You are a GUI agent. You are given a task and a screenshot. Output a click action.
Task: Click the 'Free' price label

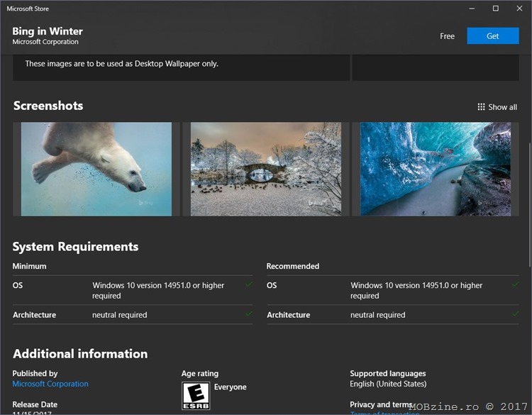tap(447, 36)
